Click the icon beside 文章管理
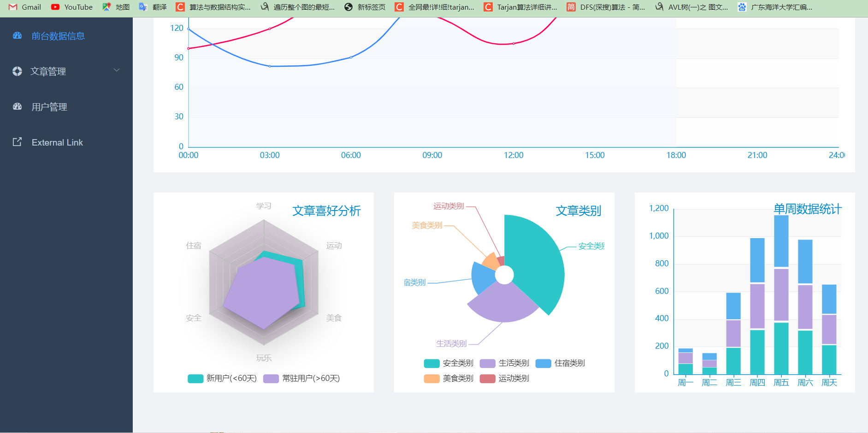868x433 pixels. [18, 71]
